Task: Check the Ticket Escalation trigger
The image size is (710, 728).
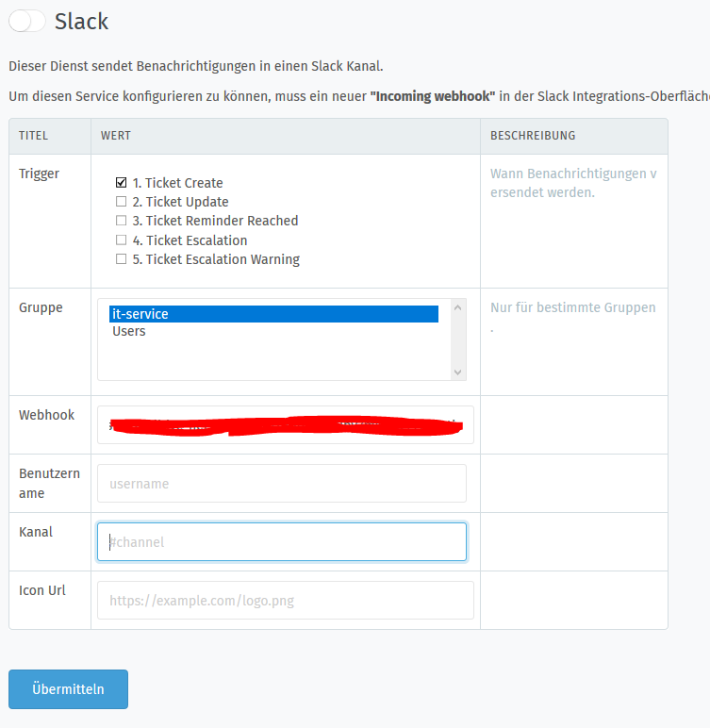Action: 121,240
